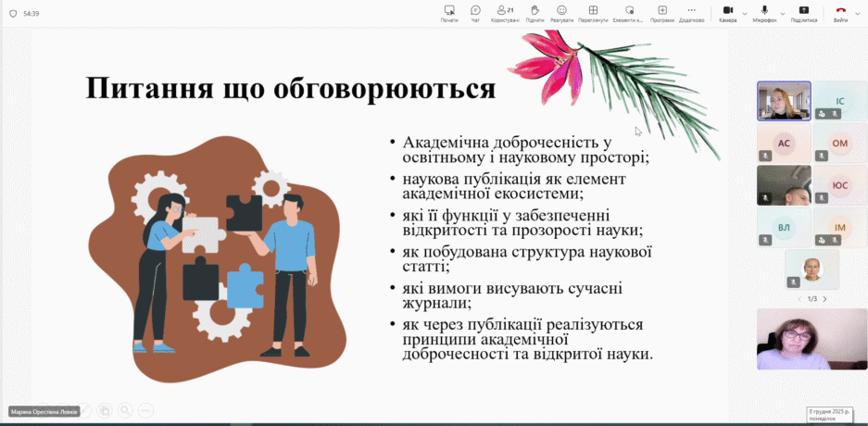
Task: Click the Елементи к... toolbar icon
Action: coord(629,13)
